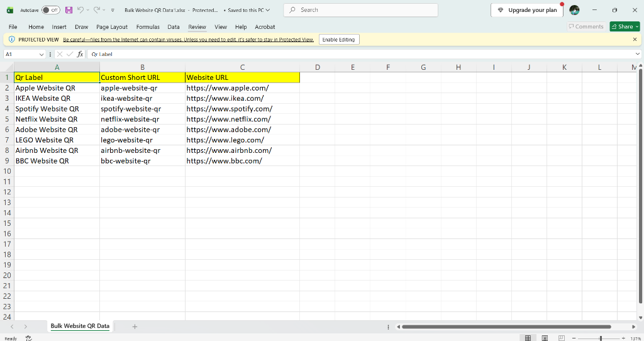Add a new sheet with plus icon
This screenshot has width=644, height=341.
[x=135, y=327]
